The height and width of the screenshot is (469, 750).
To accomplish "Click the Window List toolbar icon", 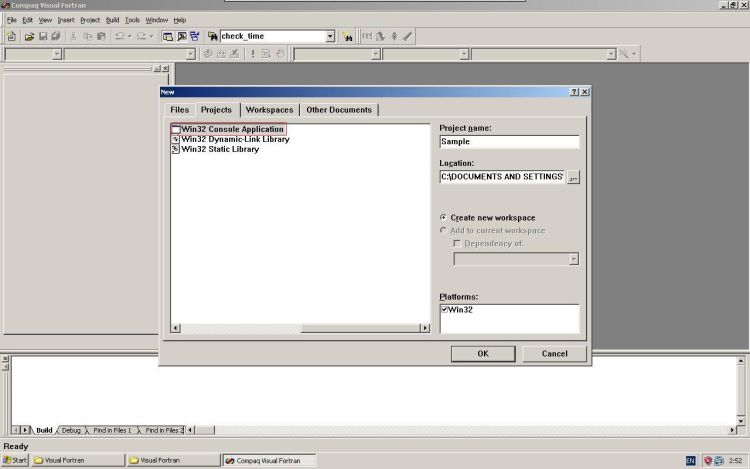I will point(195,36).
